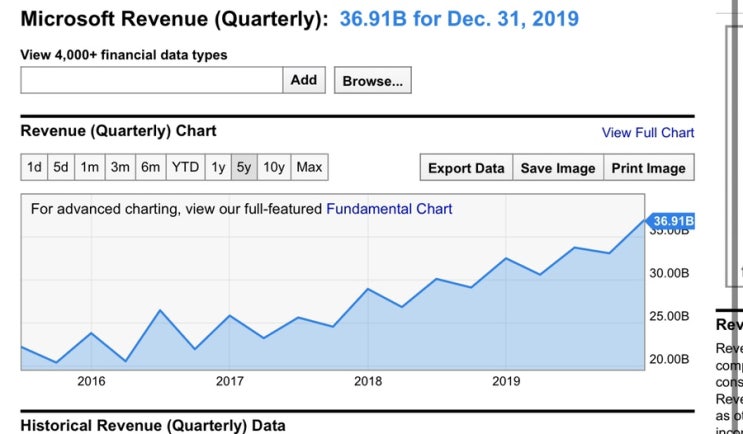The width and height of the screenshot is (743, 434).
Task: Select the 1d time range tab
Action: [34, 167]
